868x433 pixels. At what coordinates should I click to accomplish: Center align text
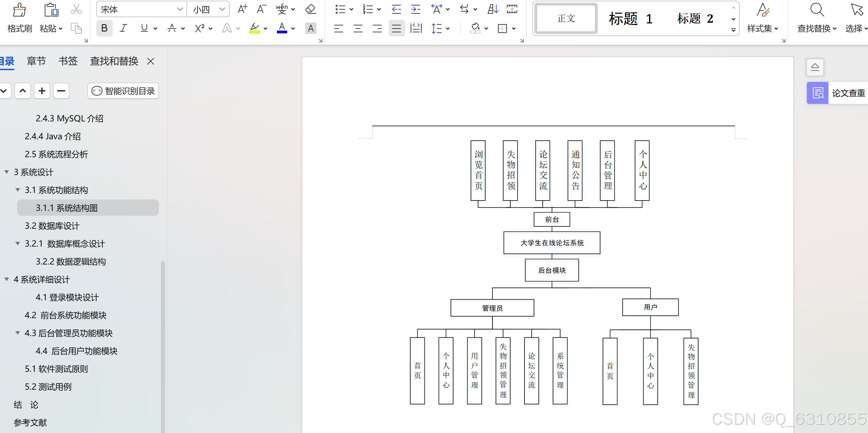(358, 28)
